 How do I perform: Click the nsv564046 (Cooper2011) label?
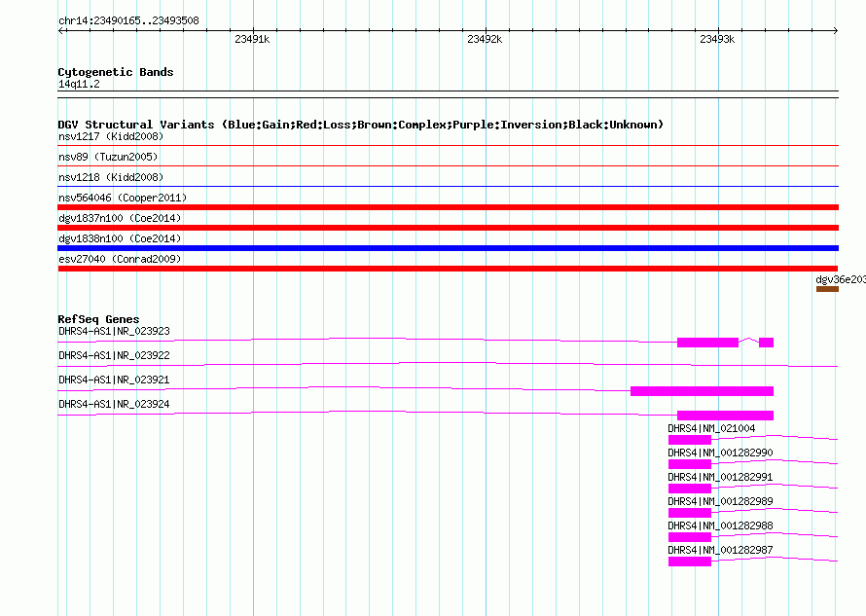pyautogui.click(x=123, y=198)
